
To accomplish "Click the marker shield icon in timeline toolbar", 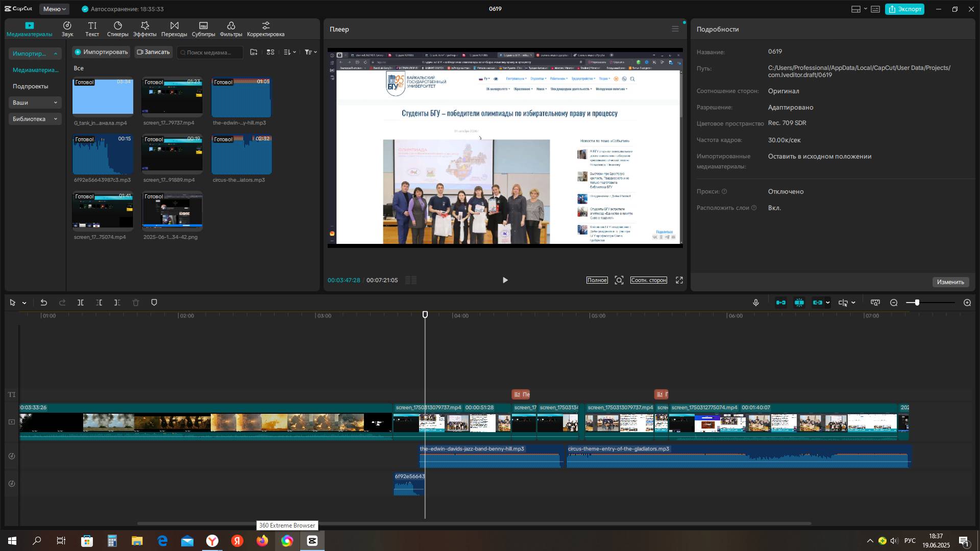I will coord(154,303).
